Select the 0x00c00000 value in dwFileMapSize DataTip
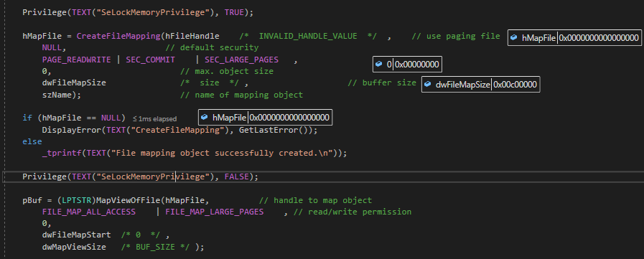644x259 pixels. (515, 85)
